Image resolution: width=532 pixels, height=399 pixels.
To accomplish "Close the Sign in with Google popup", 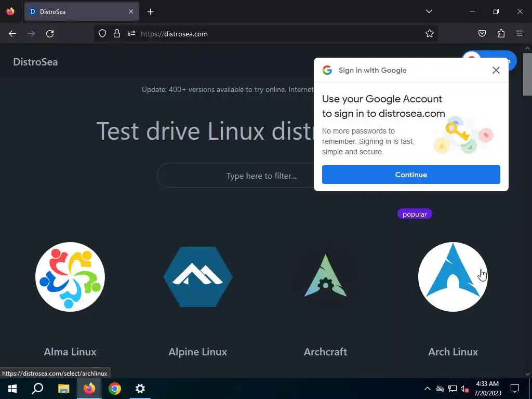I will (496, 70).
